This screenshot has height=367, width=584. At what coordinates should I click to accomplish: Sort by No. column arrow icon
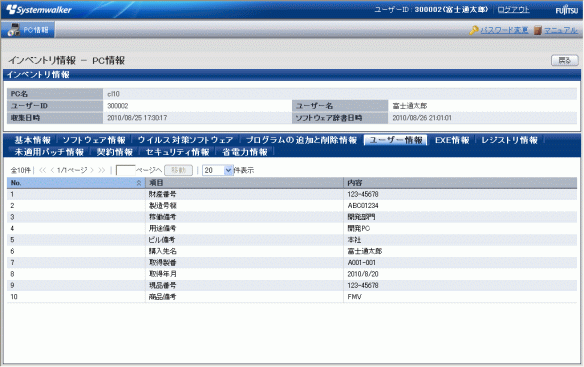pyautogui.click(x=139, y=183)
